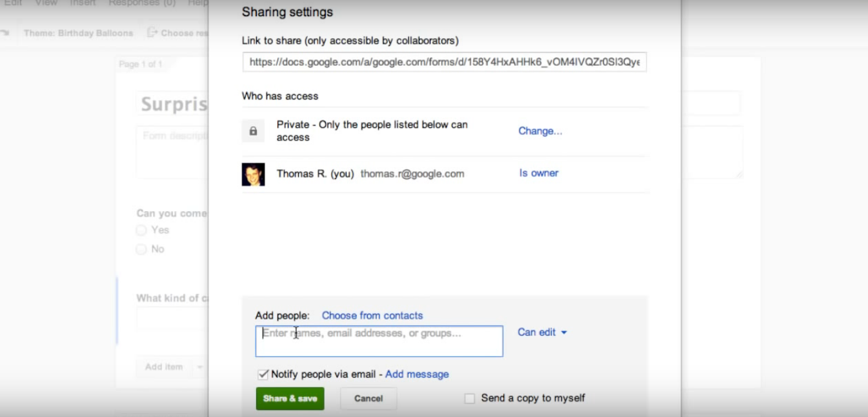The image size is (868, 417).
Task: Click the lock icon beside Private access
Action: click(253, 130)
